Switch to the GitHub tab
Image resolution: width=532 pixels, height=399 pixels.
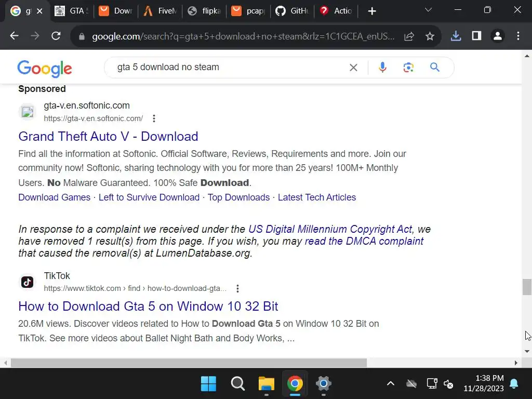(292, 11)
